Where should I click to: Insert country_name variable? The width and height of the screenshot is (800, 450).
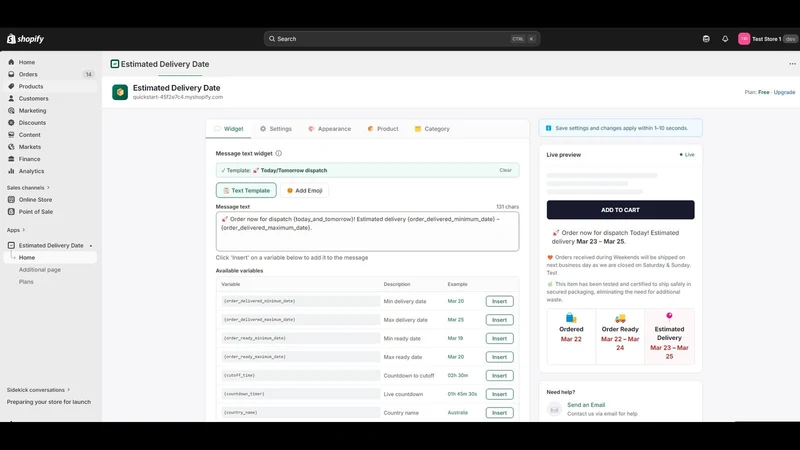(x=499, y=413)
